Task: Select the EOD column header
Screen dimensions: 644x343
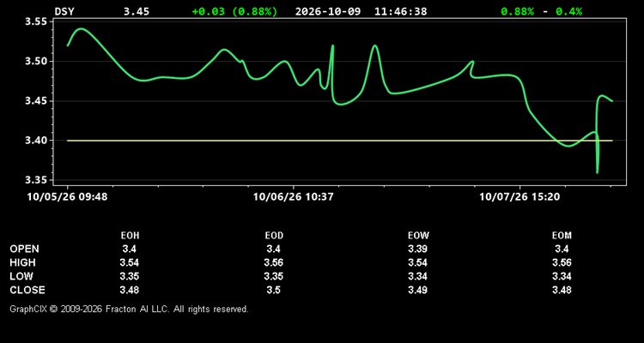Action: 274,236
